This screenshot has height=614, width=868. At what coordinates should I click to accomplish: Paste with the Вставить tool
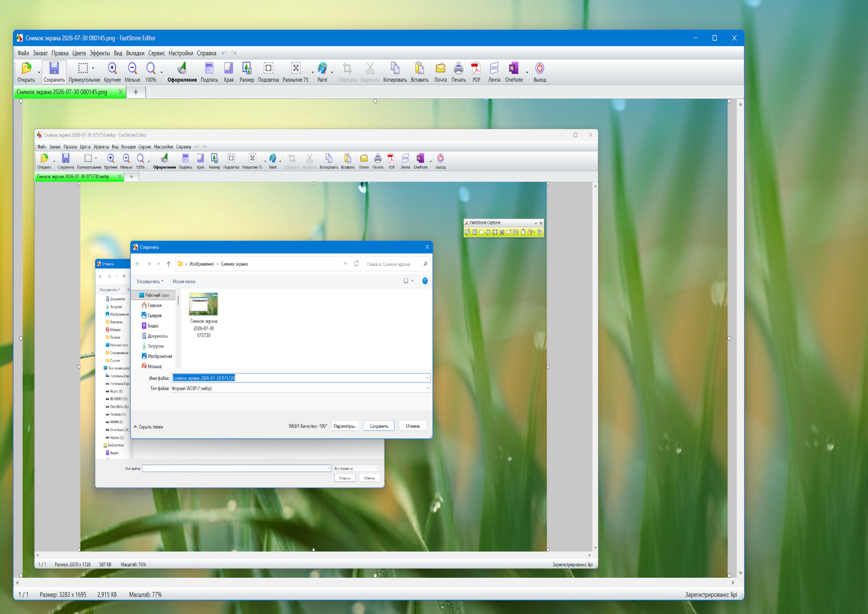[419, 72]
